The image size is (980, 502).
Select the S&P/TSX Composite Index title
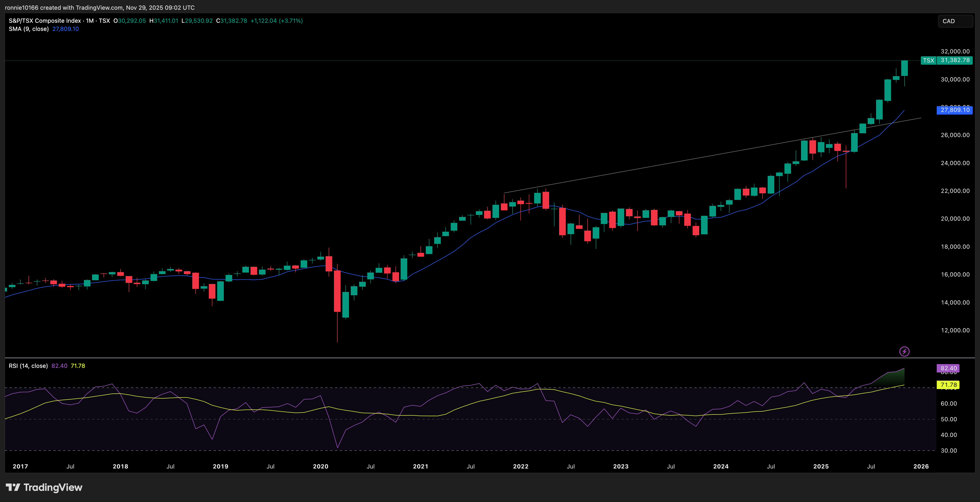click(x=45, y=21)
